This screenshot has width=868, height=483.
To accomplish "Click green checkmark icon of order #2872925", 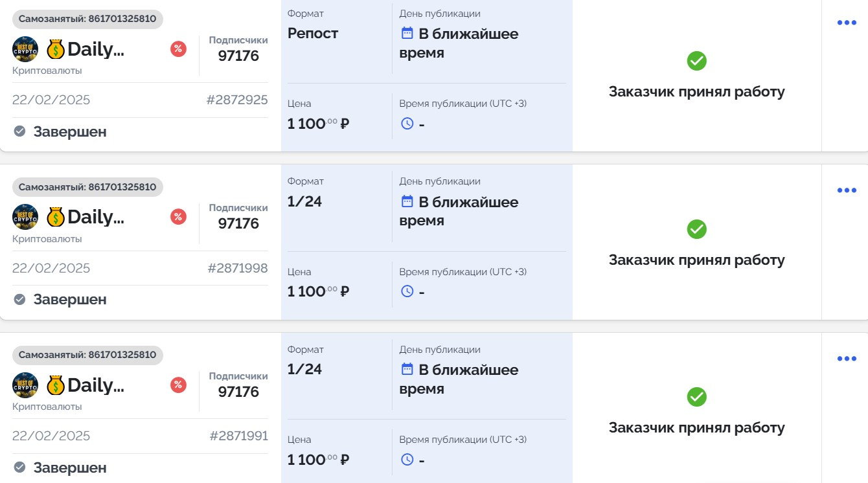I will (x=696, y=61).
